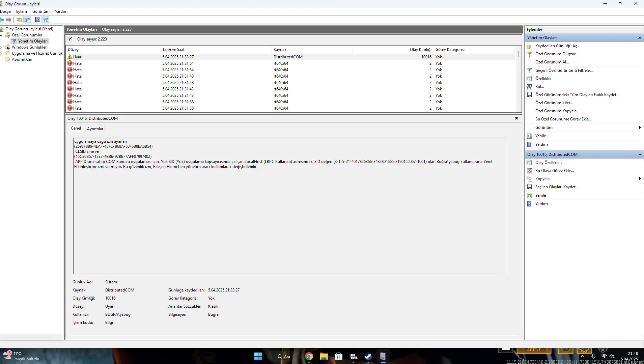Expand the Windows Günlükleri tree node
644x364 pixels.
[1, 47]
